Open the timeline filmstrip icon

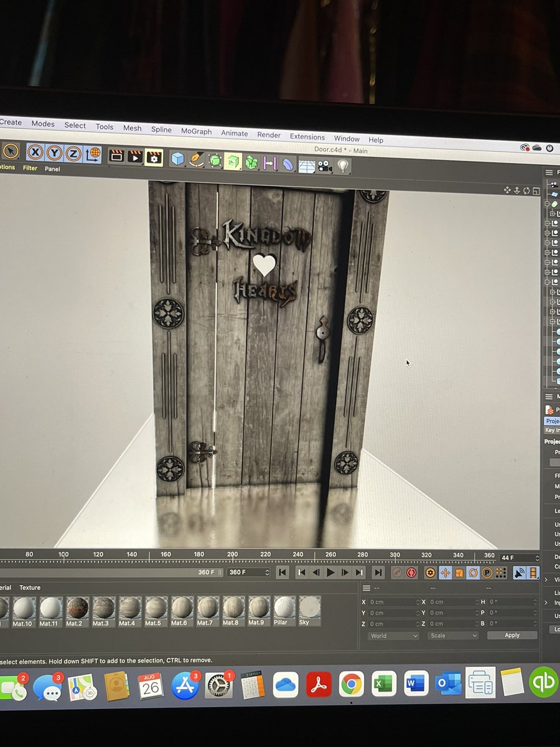tap(533, 573)
